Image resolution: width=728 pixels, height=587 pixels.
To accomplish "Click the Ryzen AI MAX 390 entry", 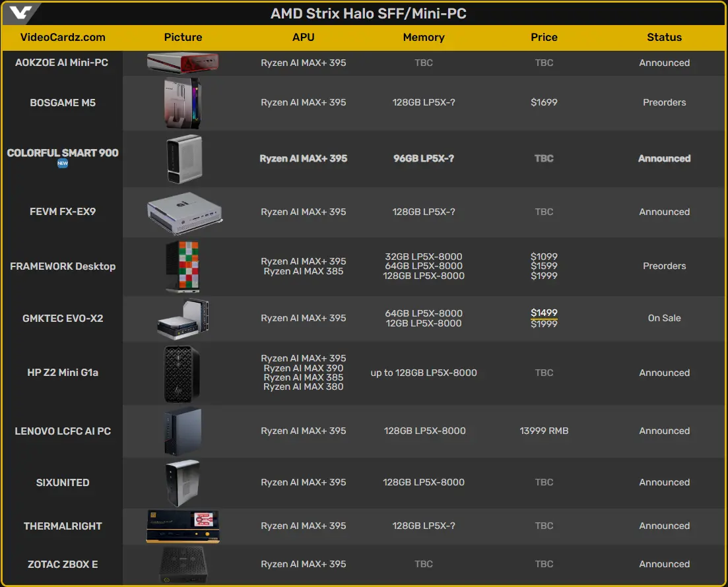I will (x=303, y=368).
